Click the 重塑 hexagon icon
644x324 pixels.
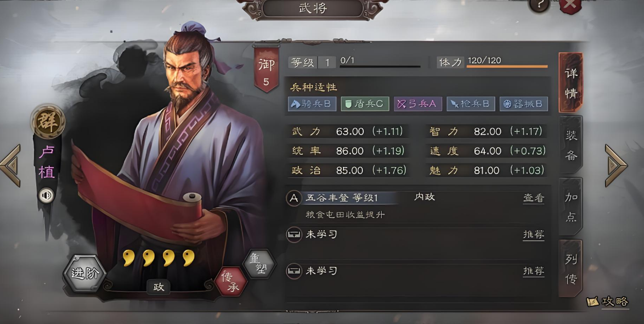259,264
